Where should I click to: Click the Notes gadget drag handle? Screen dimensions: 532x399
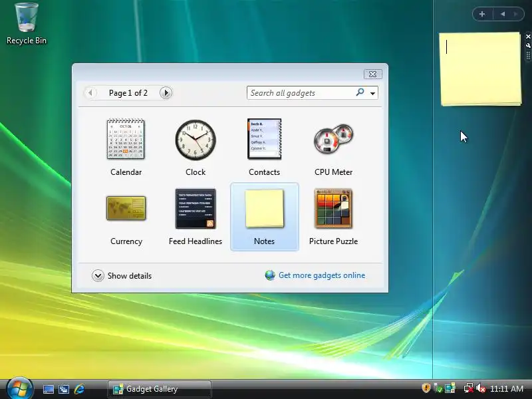click(528, 55)
